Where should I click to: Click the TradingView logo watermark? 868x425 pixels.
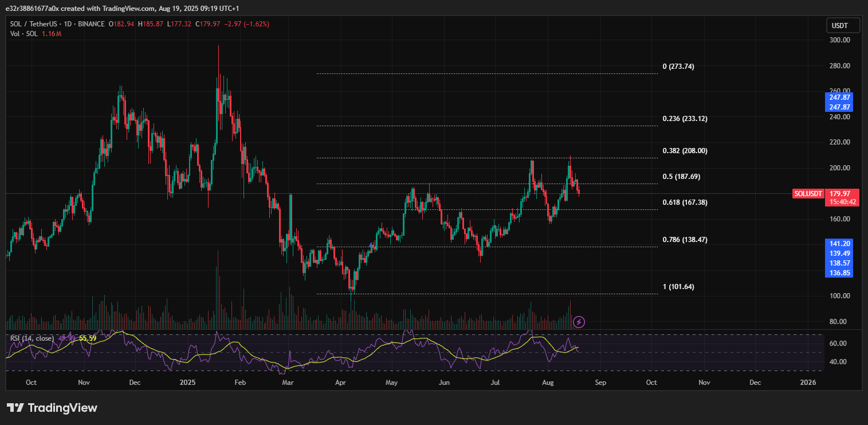click(x=52, y=408)
